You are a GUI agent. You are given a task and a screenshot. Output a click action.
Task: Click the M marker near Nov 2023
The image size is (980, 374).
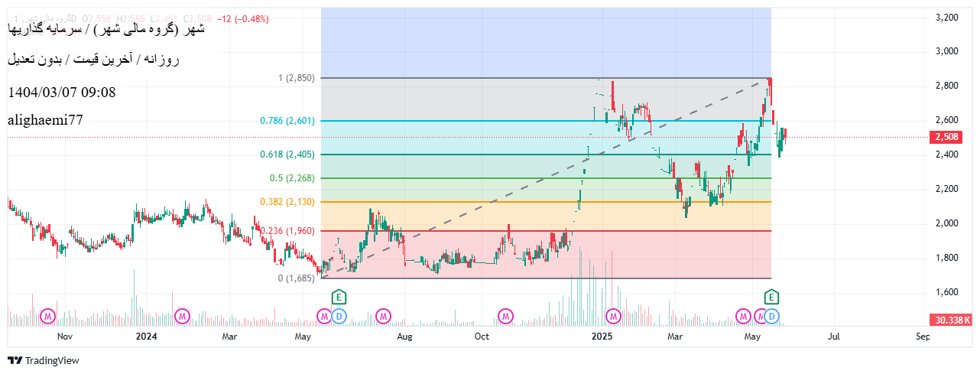[49, 315]
